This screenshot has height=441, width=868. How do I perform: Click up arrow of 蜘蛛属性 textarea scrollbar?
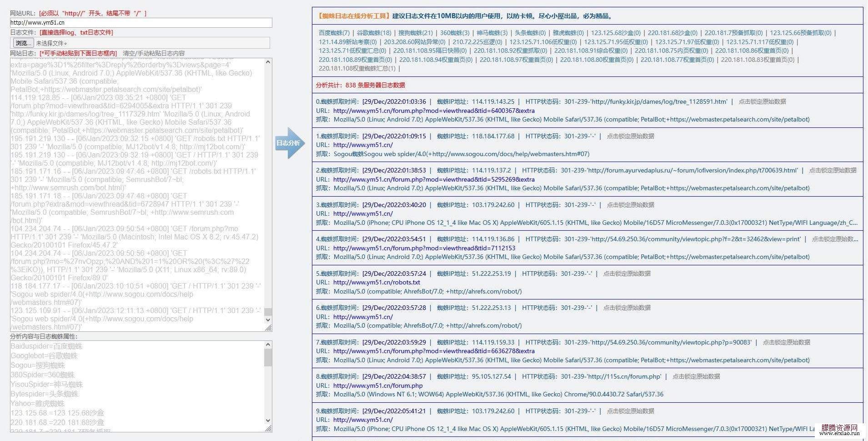click(268, 345)
